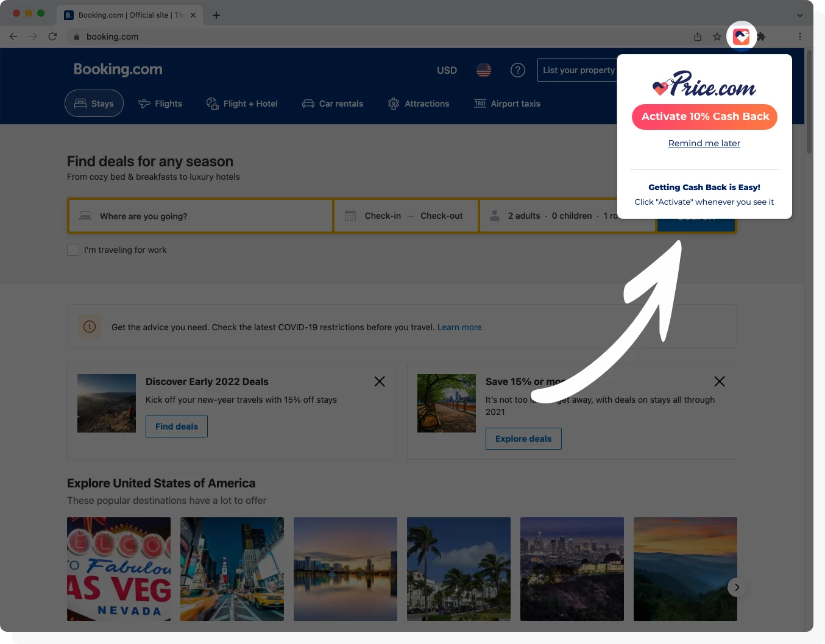Bookmark the page with the star icon
825x644 pixels.
tap(717, 37)
